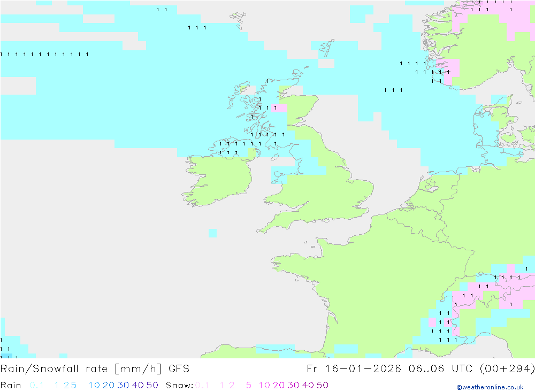Click the "GFS" model label
The height and width of the screenshot is (392, 535).
pos(179,369)
